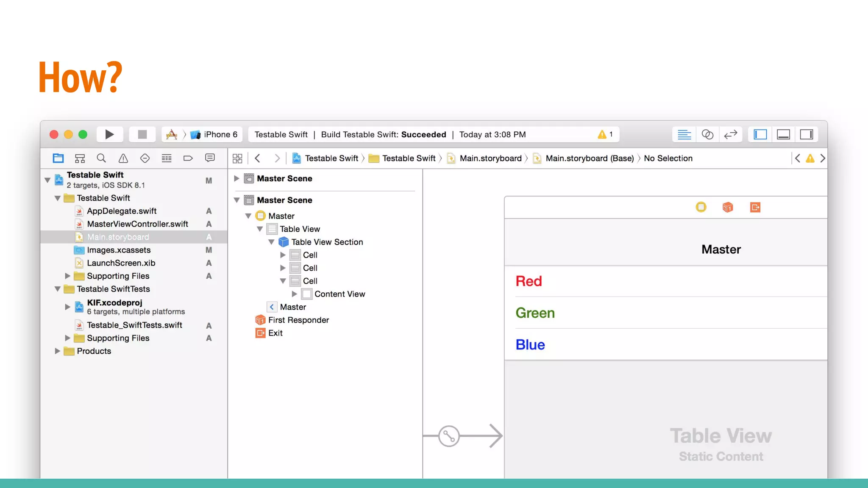Toggle the right Utilities panel
Viewport: 868px width, 488px height.
[806, 134]
